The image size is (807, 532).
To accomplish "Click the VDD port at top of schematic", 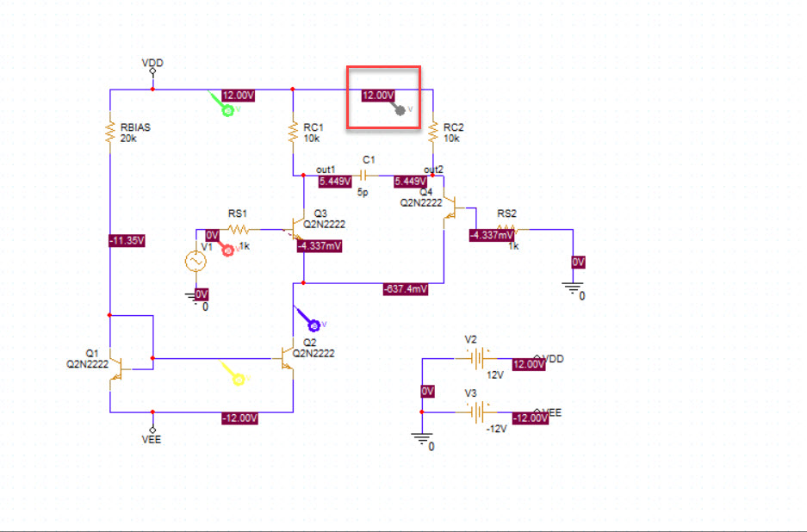I will pos(152,69).
